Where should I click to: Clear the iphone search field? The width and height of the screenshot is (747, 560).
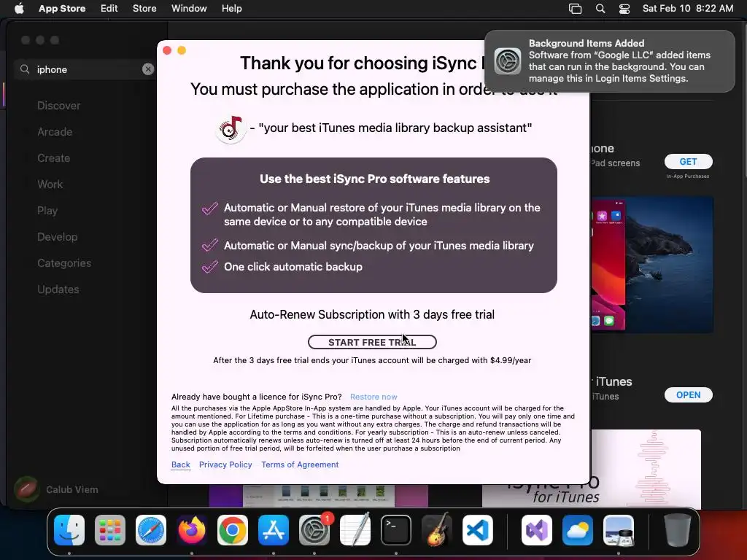pos(148,69)
